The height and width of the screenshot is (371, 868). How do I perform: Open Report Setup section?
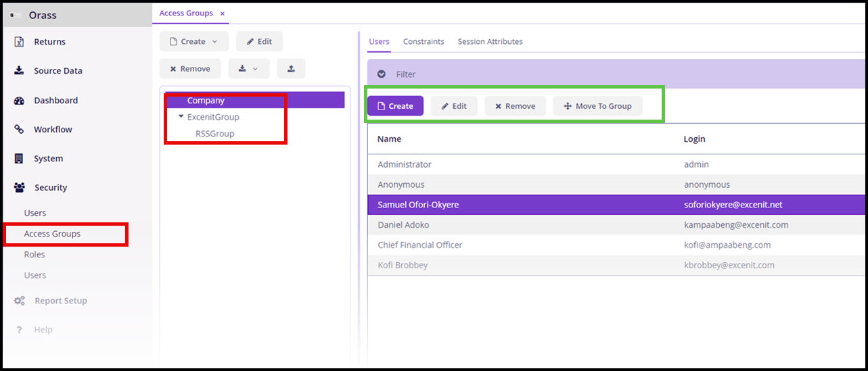61,301
